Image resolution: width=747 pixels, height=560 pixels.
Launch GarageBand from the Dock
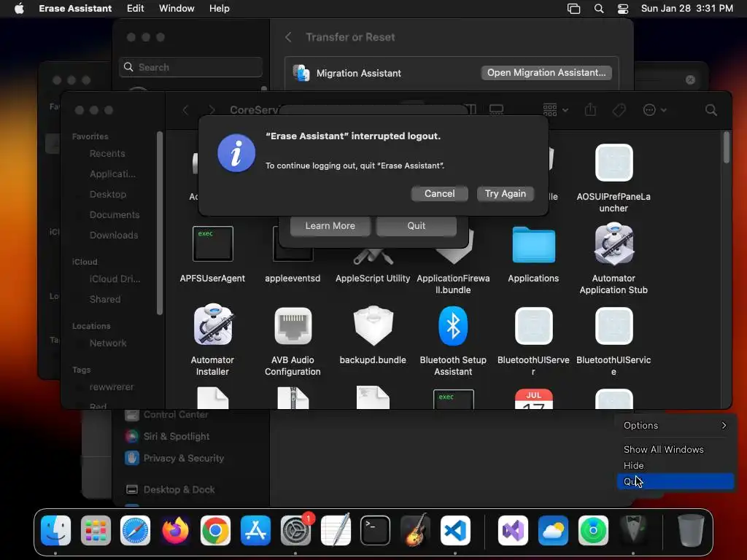[415, 530]
